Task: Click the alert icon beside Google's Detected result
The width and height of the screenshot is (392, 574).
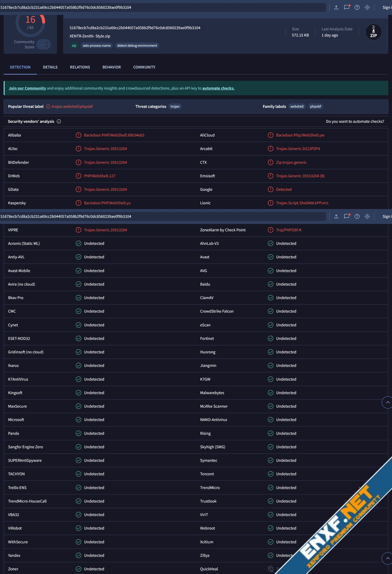Action: (x=270, y=189)
